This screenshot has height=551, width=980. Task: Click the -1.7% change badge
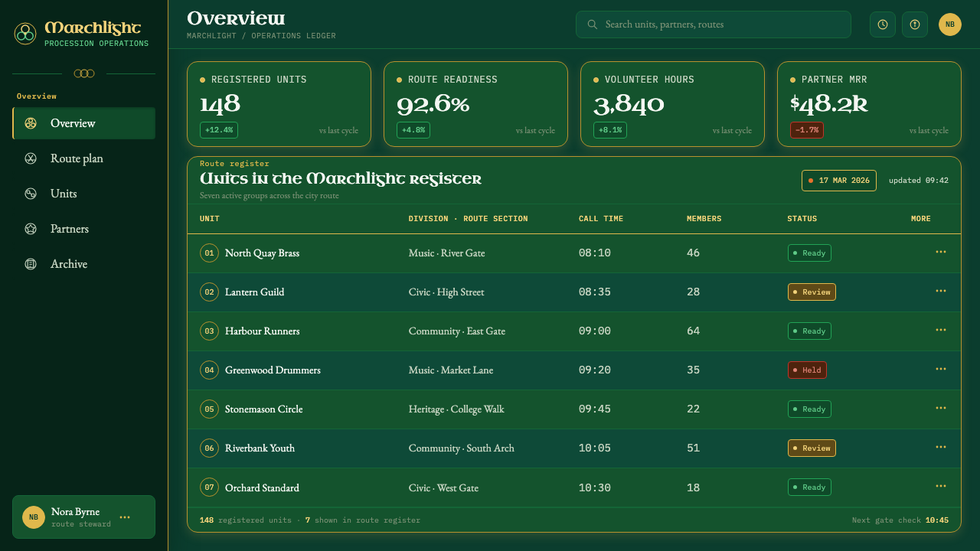[807, 130]
